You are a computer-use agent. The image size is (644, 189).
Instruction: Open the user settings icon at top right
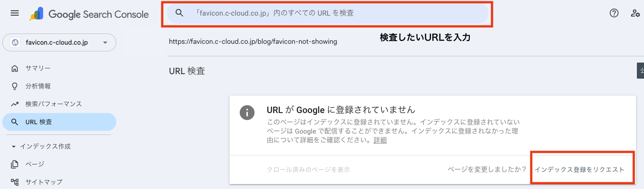pos(635,13)
